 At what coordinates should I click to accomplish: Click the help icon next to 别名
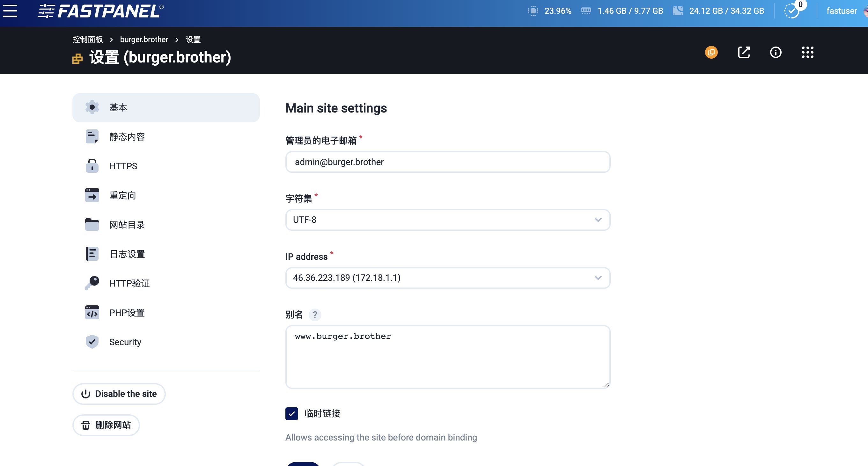point(315,315)
